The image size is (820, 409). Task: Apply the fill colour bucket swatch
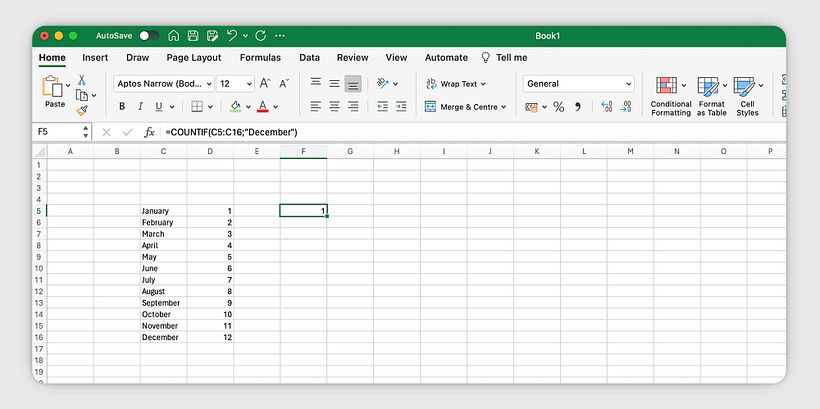[235, 107]
